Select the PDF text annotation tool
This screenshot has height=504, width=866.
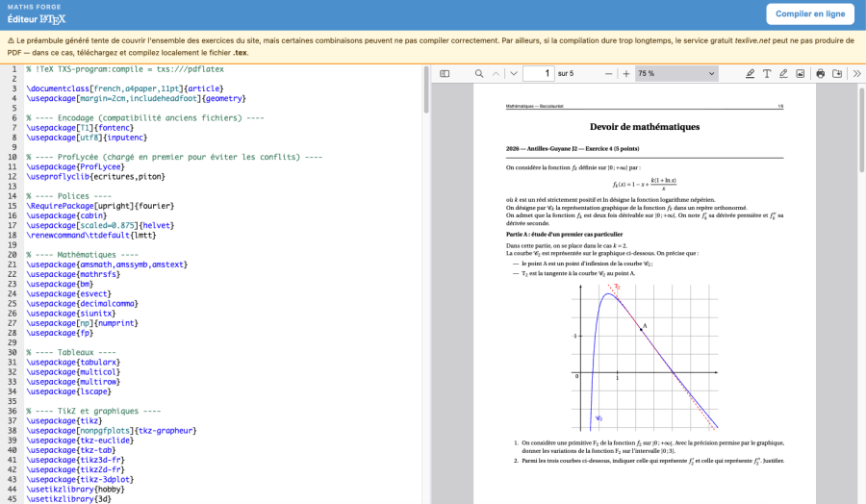(x=767, y=73)
